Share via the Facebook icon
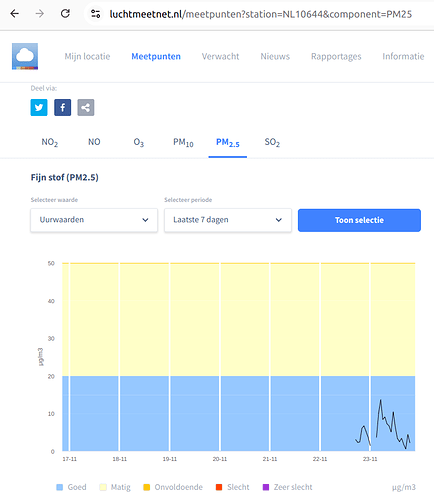The width and height of the screenshot is (434, 500). pos(63,107)
